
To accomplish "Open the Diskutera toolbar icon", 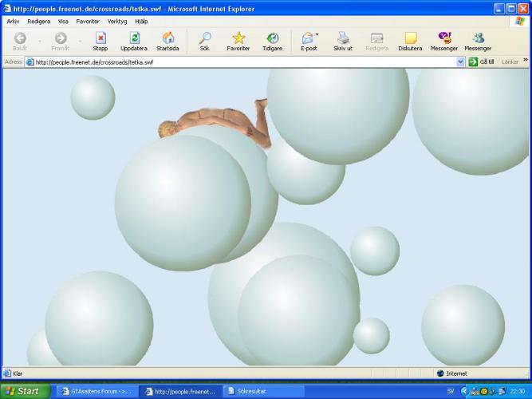I will pos(410,41).
